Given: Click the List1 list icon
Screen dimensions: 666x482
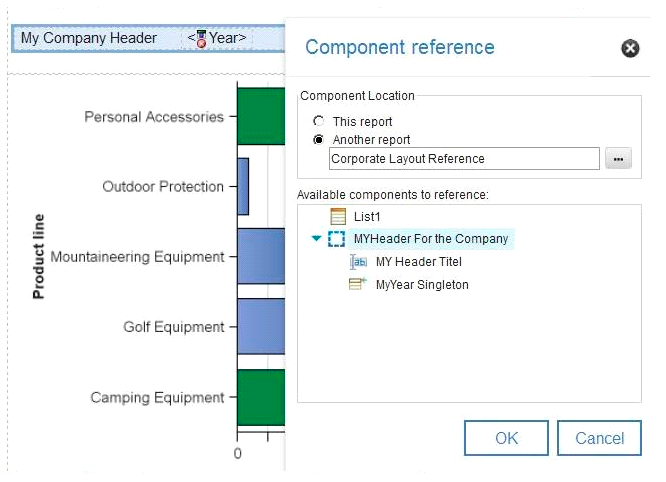Looking at the screenshot, I should (338, 216).
